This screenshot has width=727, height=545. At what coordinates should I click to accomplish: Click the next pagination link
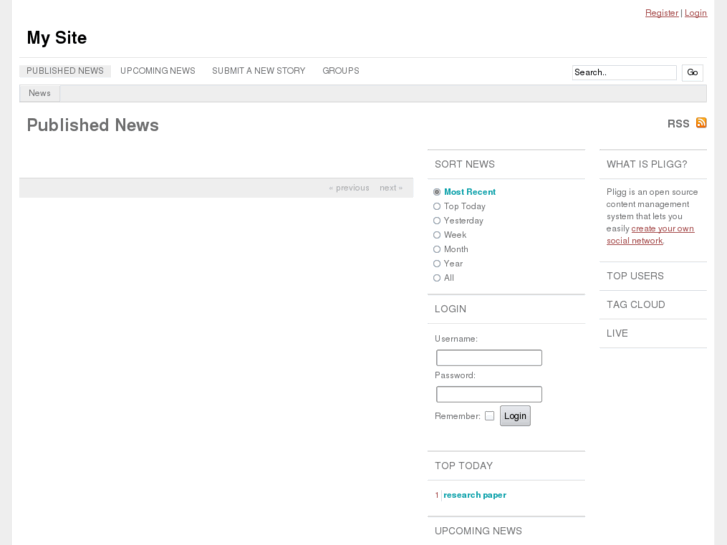[x=391, y=188]
